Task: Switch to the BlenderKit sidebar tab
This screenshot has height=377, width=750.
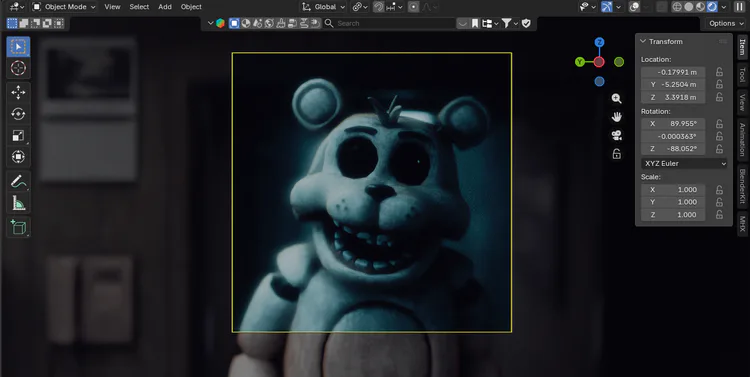Action: 742,186
